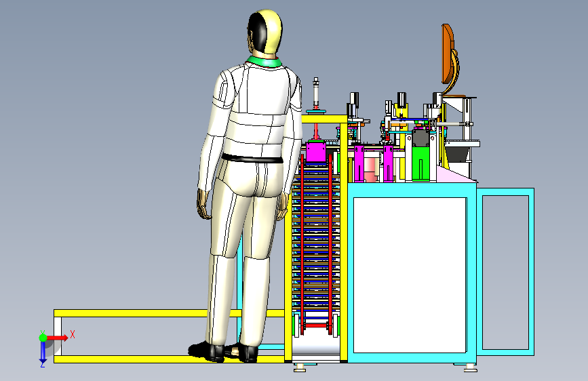Select the magenta block atop the tray stack
The image size is (588, 381).
coord(316,151)
